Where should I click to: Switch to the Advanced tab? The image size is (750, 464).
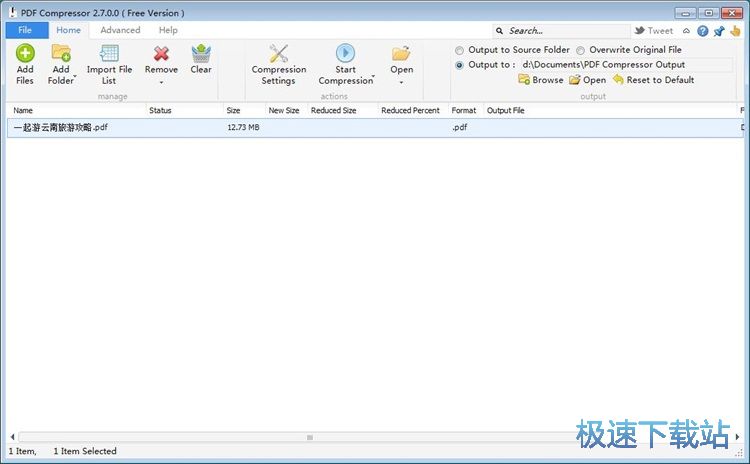pyautogui.click(x=120, y=30)
